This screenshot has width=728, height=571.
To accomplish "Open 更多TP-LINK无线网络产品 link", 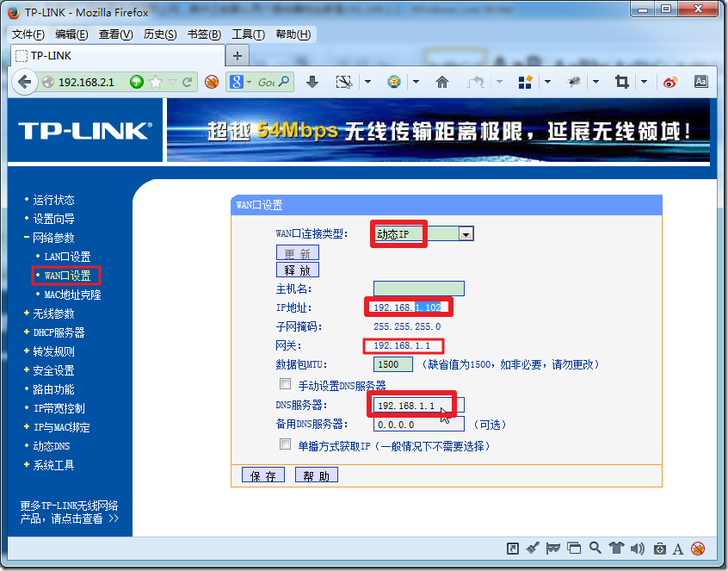I will [69, 512].
